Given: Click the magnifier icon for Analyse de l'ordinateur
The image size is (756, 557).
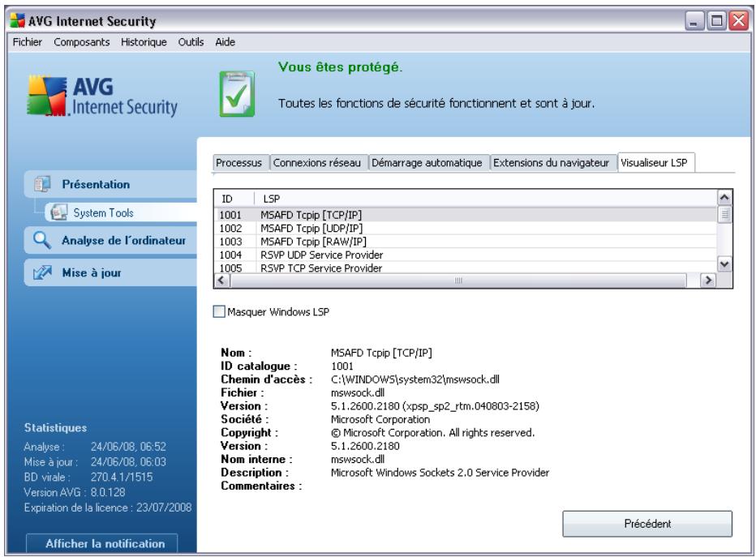Looking at the screenshot, I should (42, 240).
